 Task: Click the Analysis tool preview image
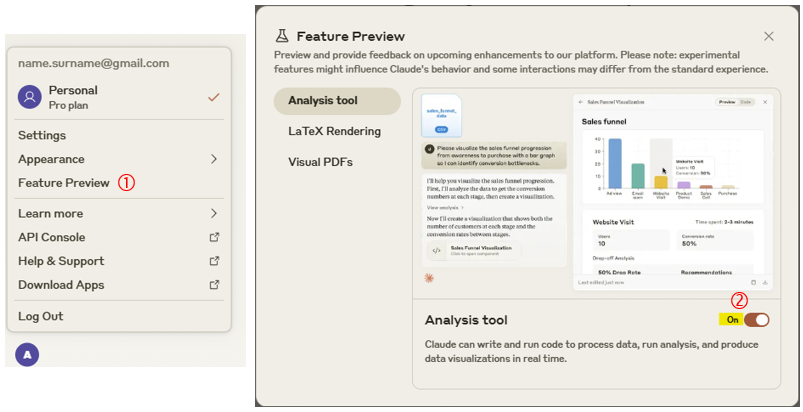click(x=597, y=193)
